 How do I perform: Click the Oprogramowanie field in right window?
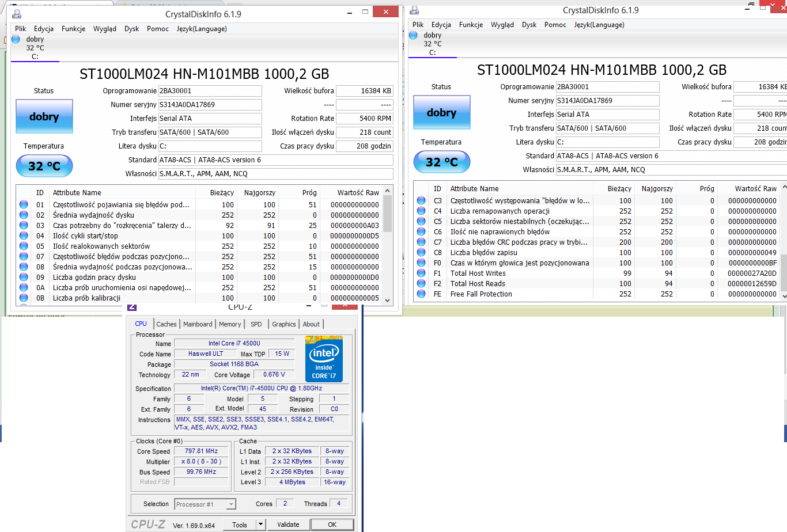pyautogui.click(x=608, y=87)
